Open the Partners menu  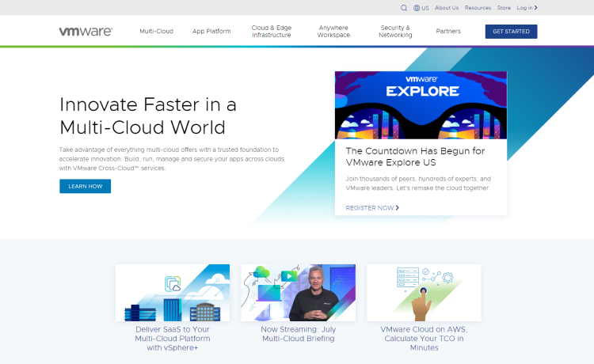pos(448,31)
